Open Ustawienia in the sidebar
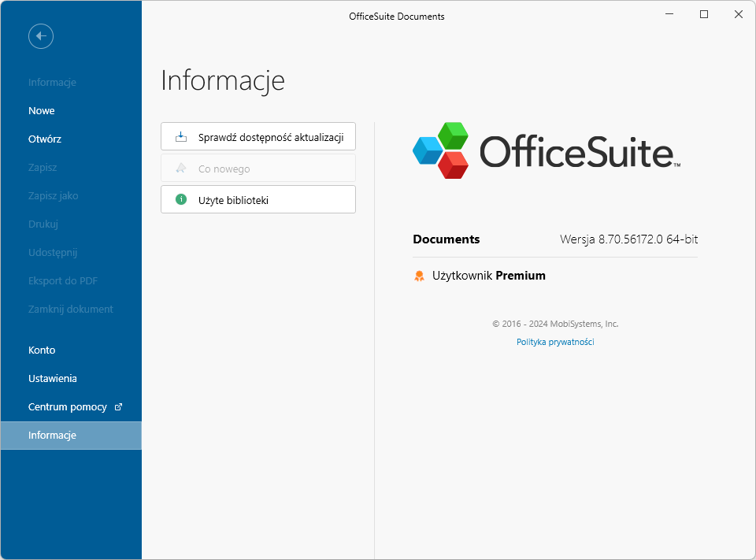The width and height of the screenshot is (756, 560). click(71, 378)
